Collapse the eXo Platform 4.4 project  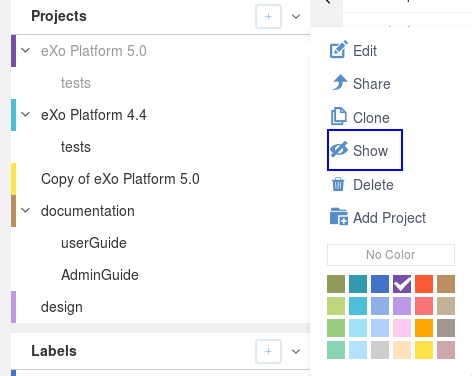pyautogui.click(x=26, y=115)
